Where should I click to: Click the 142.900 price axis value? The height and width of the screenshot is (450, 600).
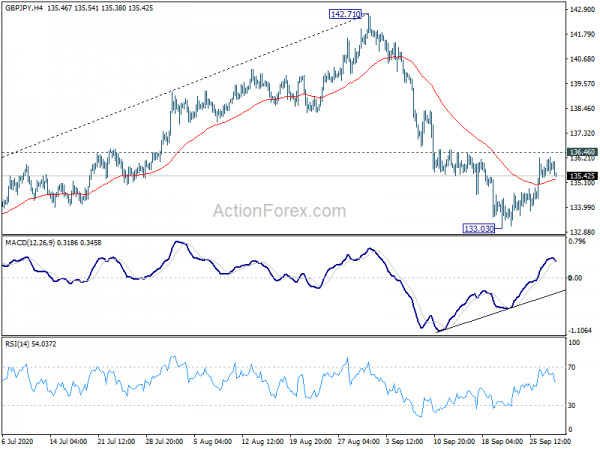pos(582,10)
